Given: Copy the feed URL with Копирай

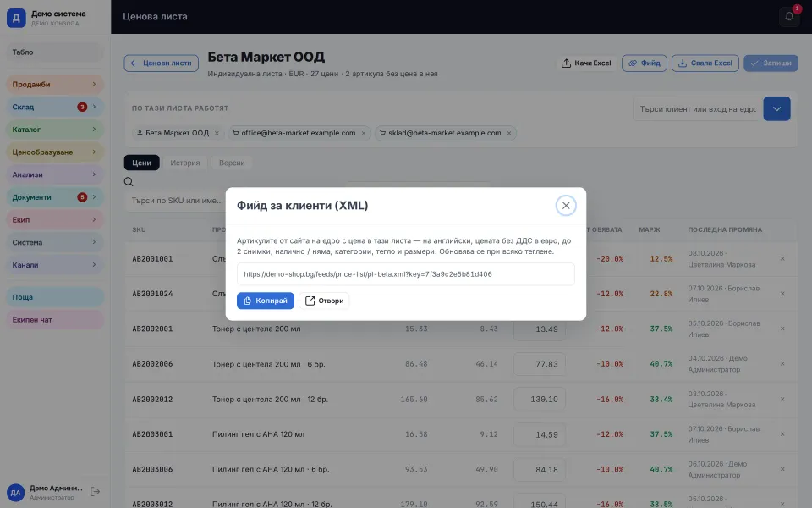Looking at the screenshot, I should click(x=265, y=301).
